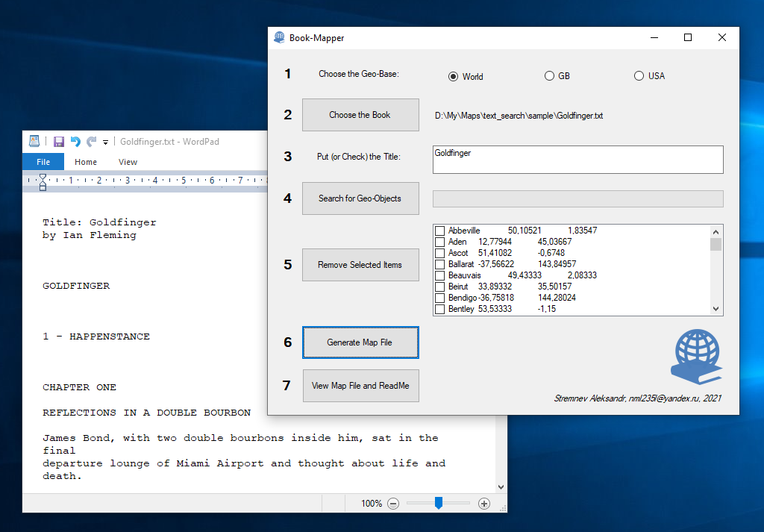Click "REFLECTIONS IN A DOUBLE BOURBON" line
The height and width of the screenshot is (532, 764).
147,413
